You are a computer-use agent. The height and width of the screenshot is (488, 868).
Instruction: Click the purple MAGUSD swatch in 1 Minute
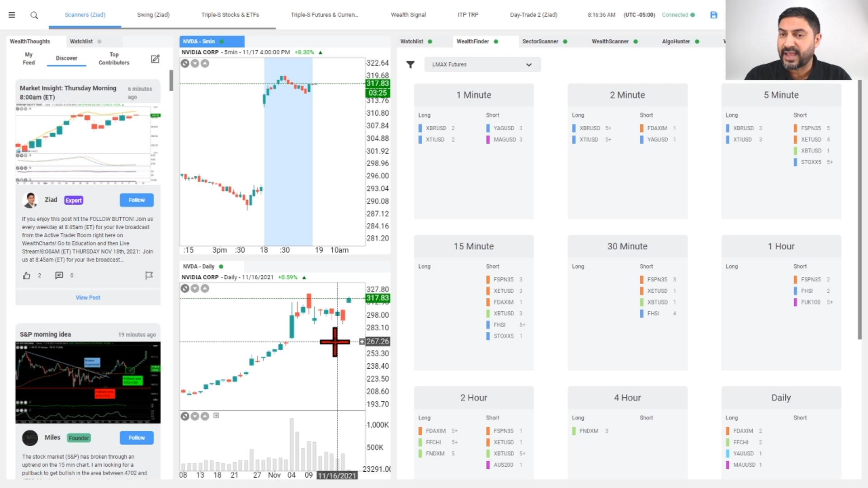click(488, 140)
